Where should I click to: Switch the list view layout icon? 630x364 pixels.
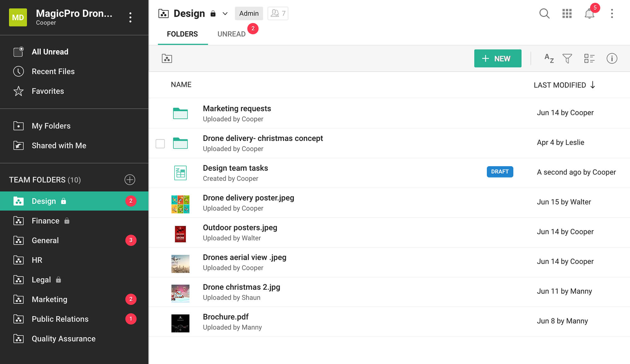[x=589, y=58]
